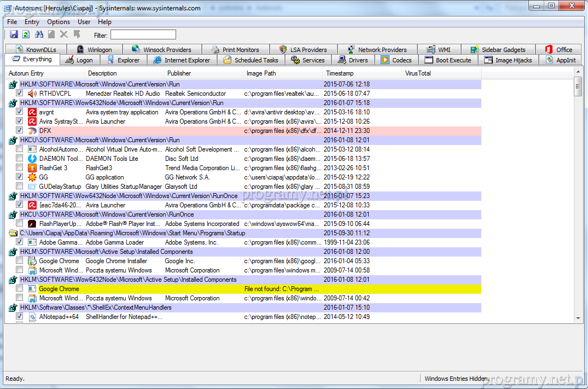
Task: Click the DAEMON Tools Lite entry icon
Action: (x=32, y=159)
